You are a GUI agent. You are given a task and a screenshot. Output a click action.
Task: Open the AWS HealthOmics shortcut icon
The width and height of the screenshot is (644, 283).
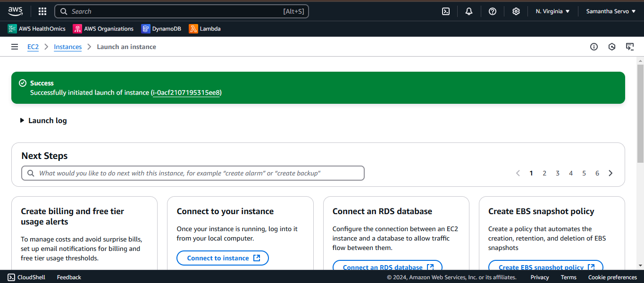(x=12, y=29)
